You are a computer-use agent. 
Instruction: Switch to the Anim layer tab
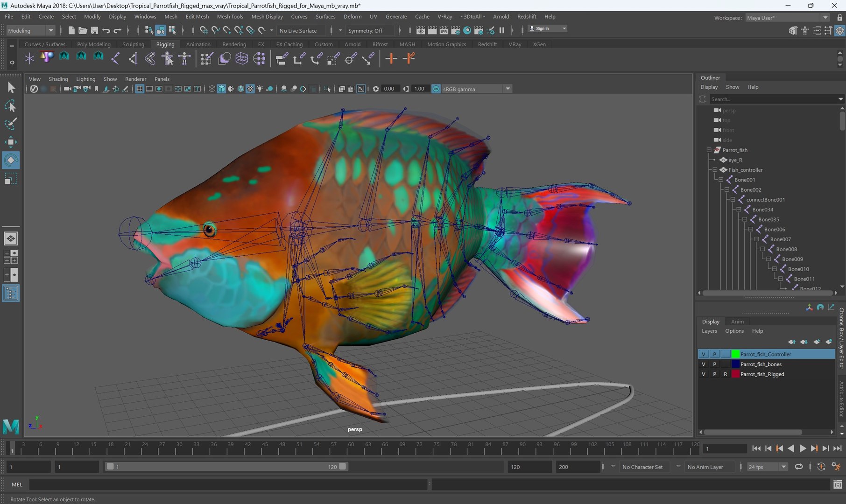tap(737, 322)
